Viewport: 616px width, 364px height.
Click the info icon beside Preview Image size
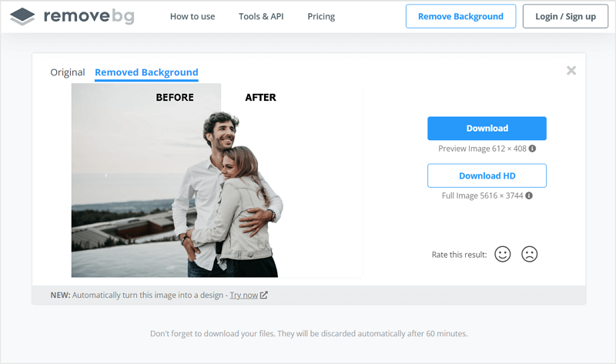click(532, 149)
